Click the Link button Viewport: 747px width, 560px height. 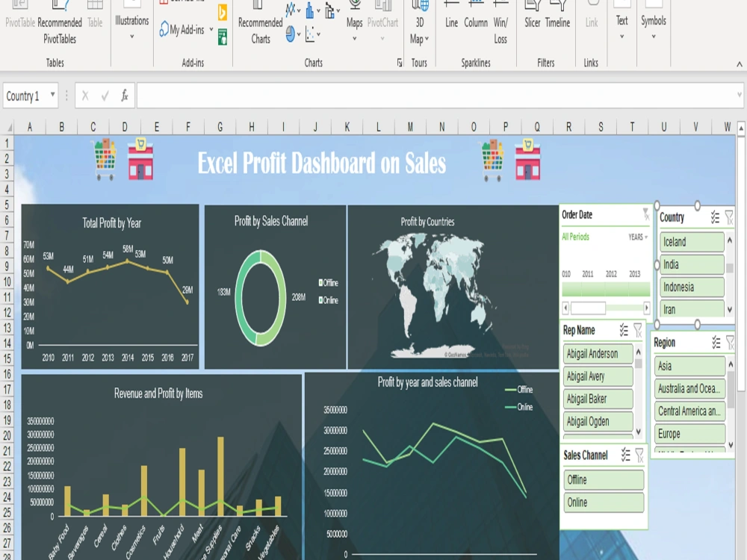pos(591,15)
